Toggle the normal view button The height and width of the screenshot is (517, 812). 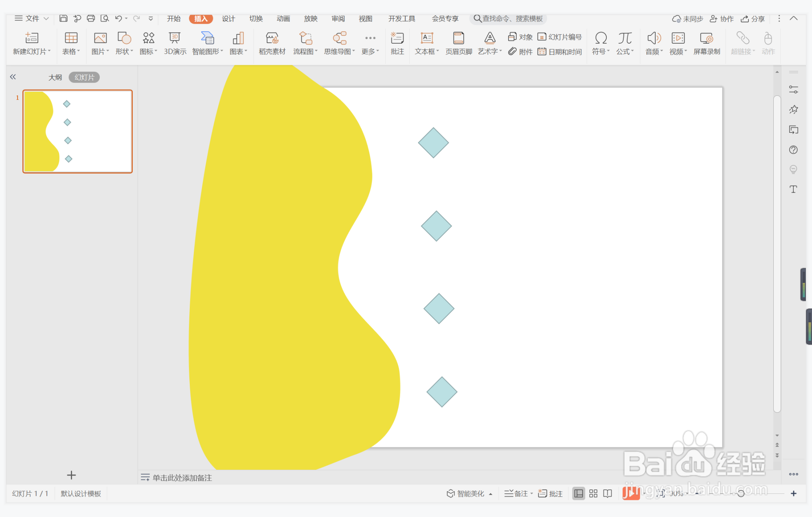578,493
